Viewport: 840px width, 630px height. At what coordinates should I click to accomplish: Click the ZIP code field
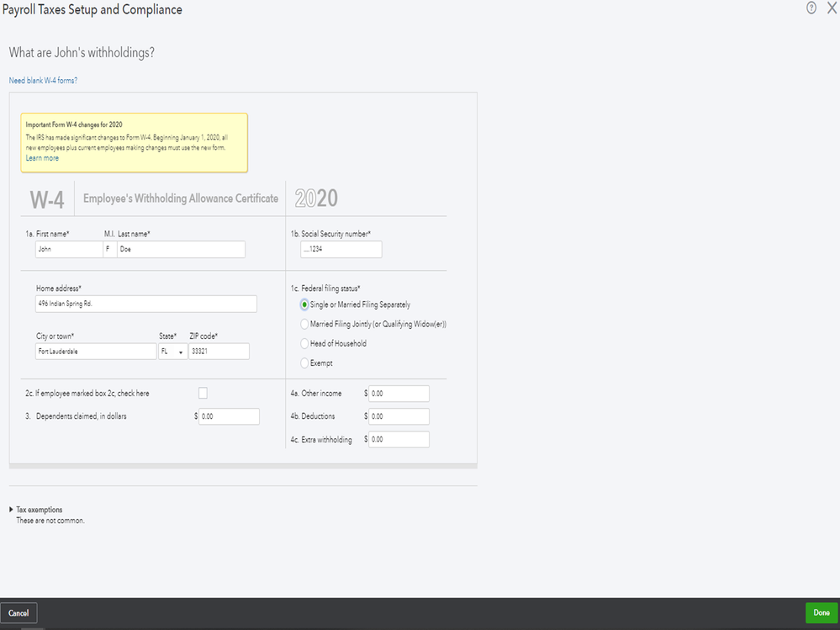tap(219, 352)
